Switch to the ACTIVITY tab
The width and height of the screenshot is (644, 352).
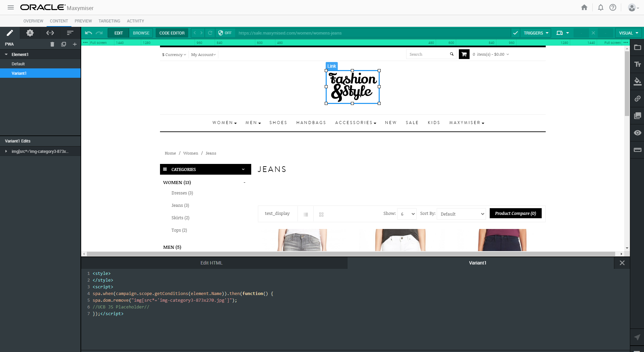pos(136,21)
